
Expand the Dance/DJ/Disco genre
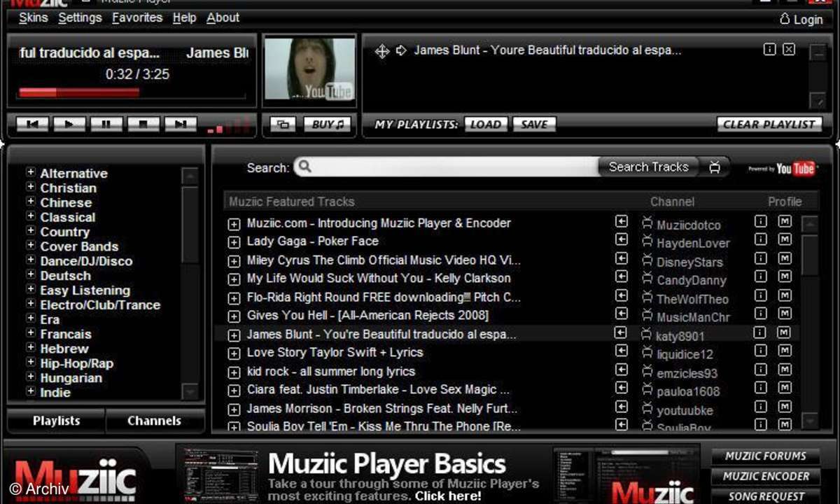coord(31,260)
